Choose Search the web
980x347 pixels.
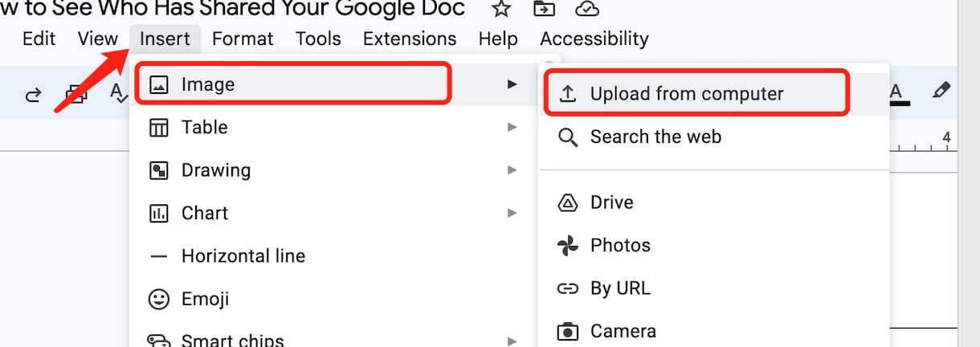click(714, 137)
